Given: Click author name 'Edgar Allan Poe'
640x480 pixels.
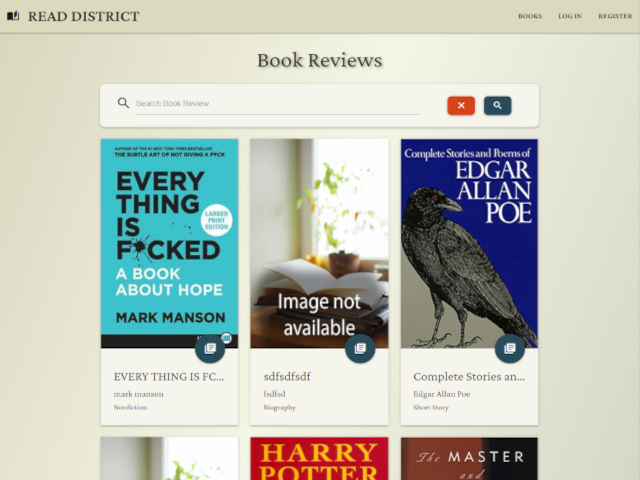Looking at the screenshot, I should pos(442,394).
